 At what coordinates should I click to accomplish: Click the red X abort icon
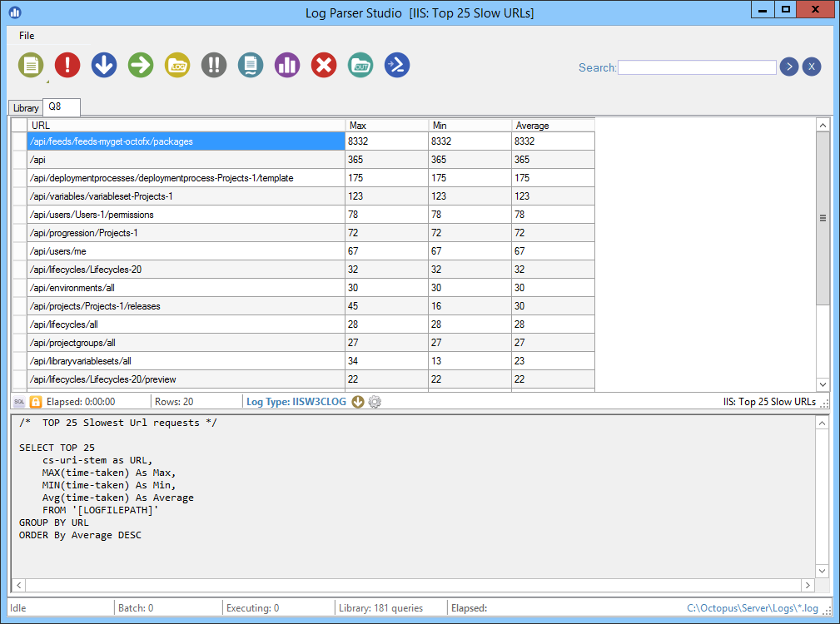coord(324,65)
